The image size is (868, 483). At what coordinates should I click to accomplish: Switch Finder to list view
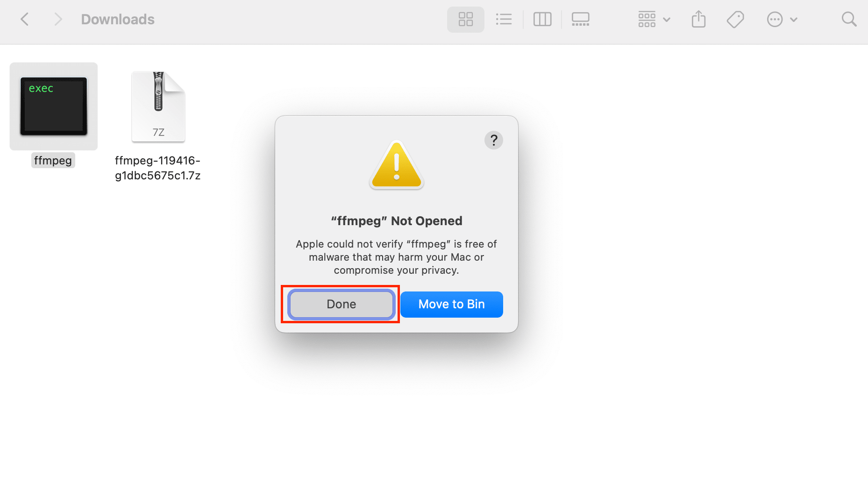pos(504,19)
